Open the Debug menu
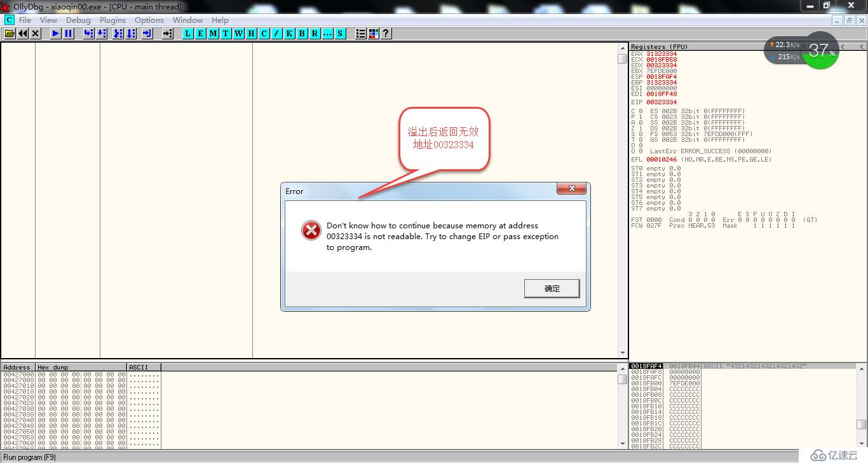The width and height of the screenshot is (868, 463). (78, 20)
